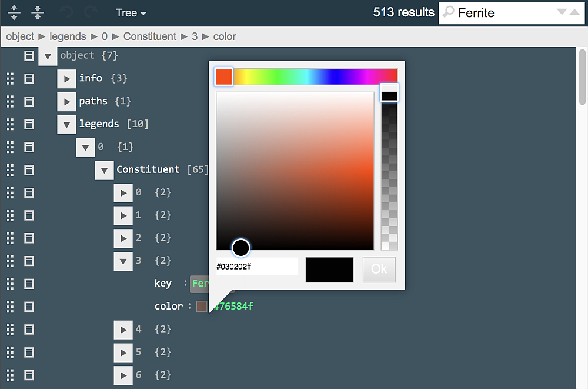
Task: Click the expand all fields icon
Action: coord(13,12)
